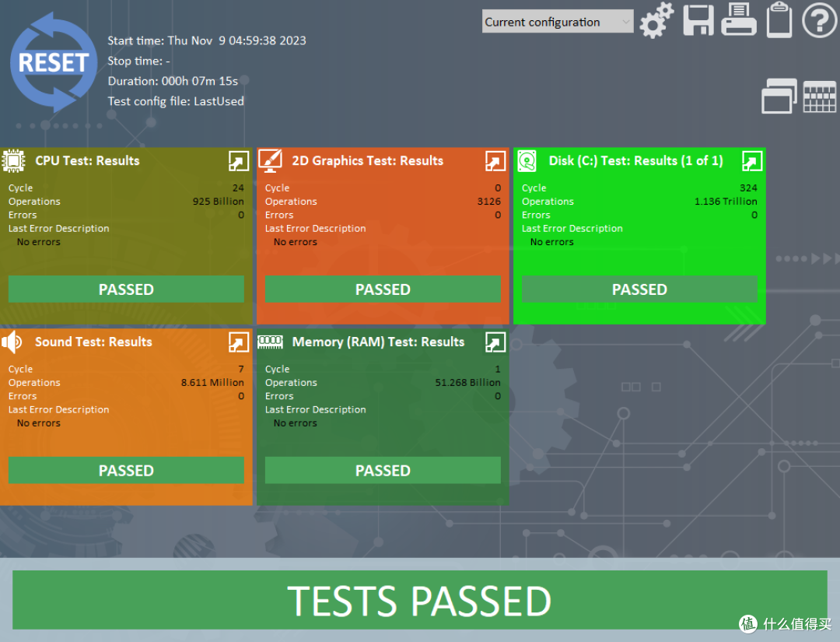The width and height of the screenshot is (840, 642).
Task: Click CPU operations value 925 Billion
Action: [x=218, y=202]
